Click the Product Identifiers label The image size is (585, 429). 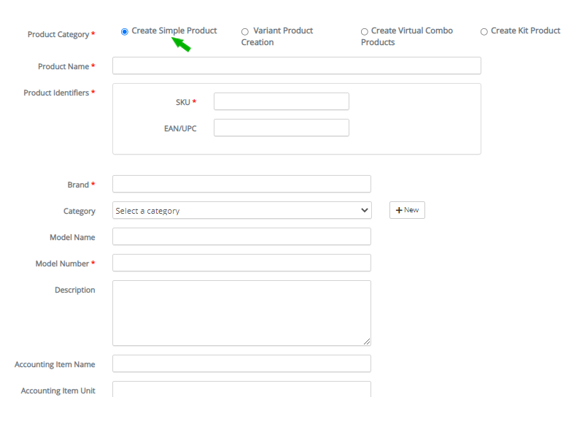[x=56, y=93]
